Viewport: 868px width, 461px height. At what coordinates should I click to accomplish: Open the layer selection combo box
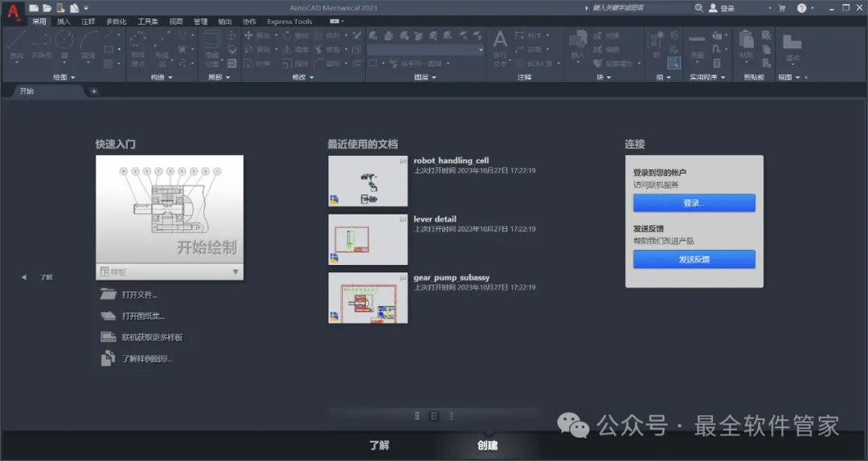click(426, 50)
